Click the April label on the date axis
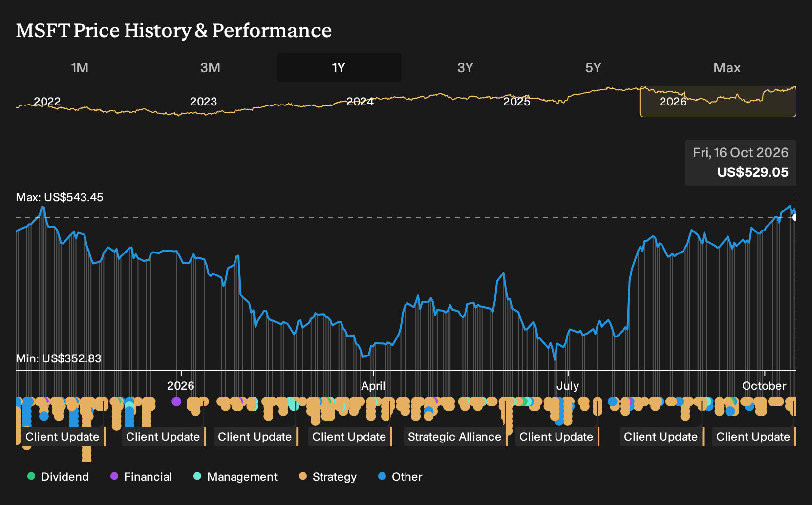The image size is (812, 505). click(x=373, y=386)
